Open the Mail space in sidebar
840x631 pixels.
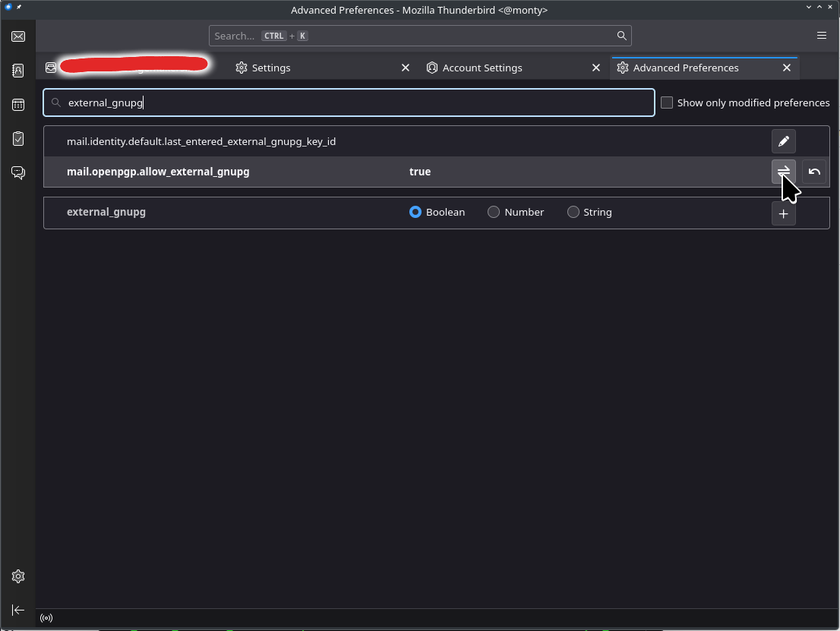coord(18,36)
